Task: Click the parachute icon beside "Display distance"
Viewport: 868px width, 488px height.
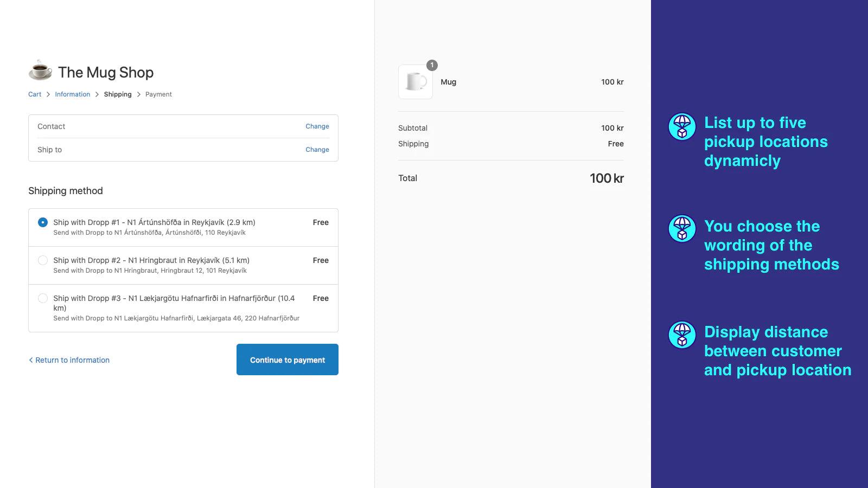Action: pyautogui.click(x=682, y=335)
